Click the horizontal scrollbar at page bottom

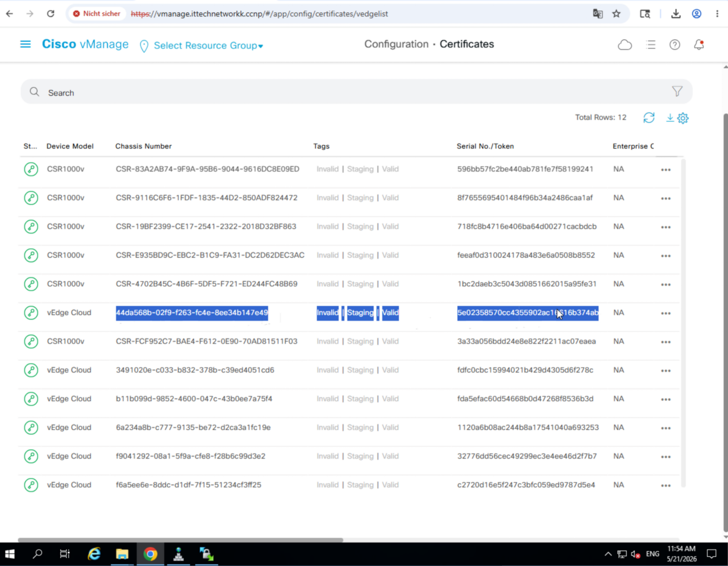point(181,539)
